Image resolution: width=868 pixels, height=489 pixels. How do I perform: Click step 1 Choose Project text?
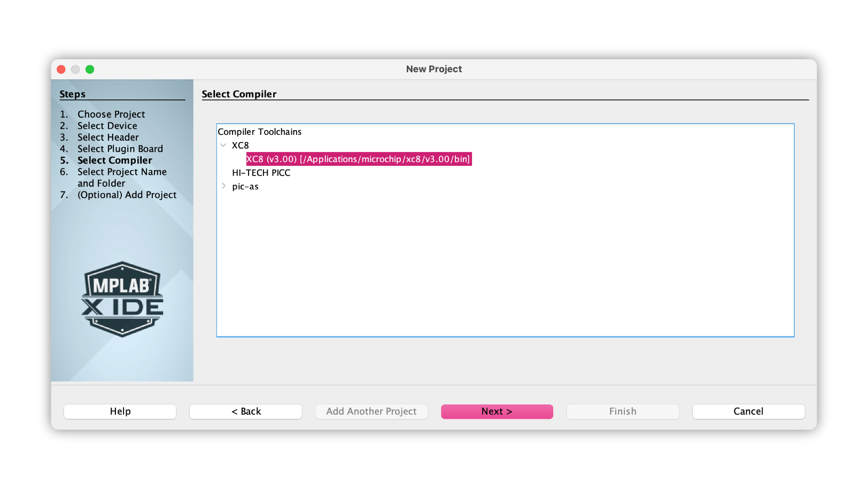pos(111,114)
